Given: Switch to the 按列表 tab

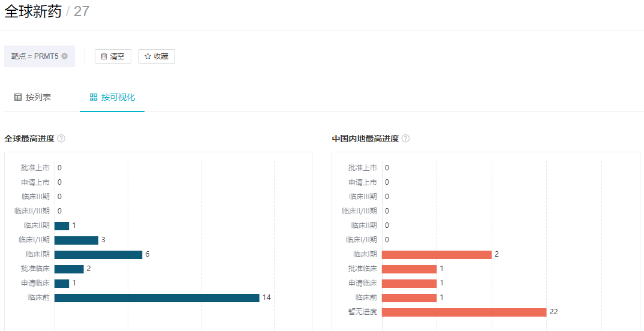Looking at the screenshot, I should click(x=33, y=97).
